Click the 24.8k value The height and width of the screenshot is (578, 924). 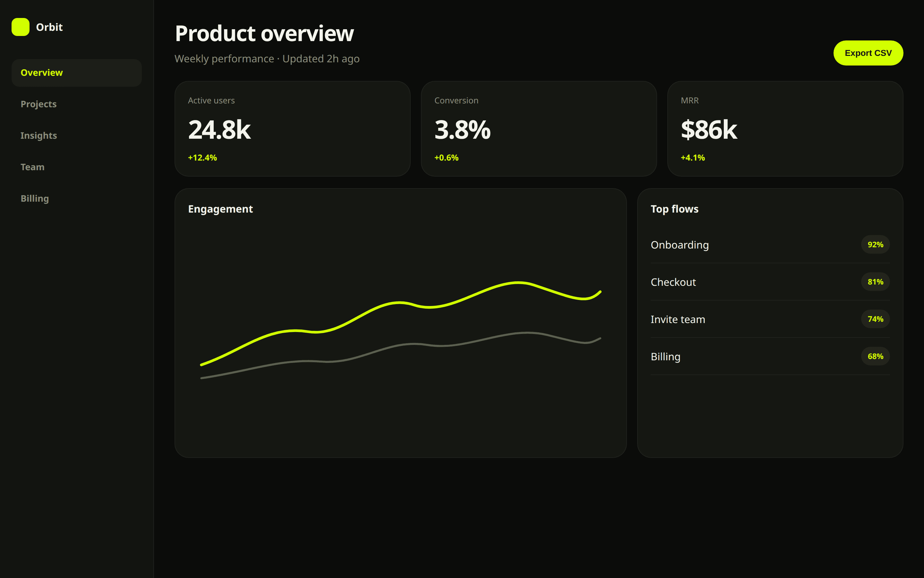click(219, 130)
